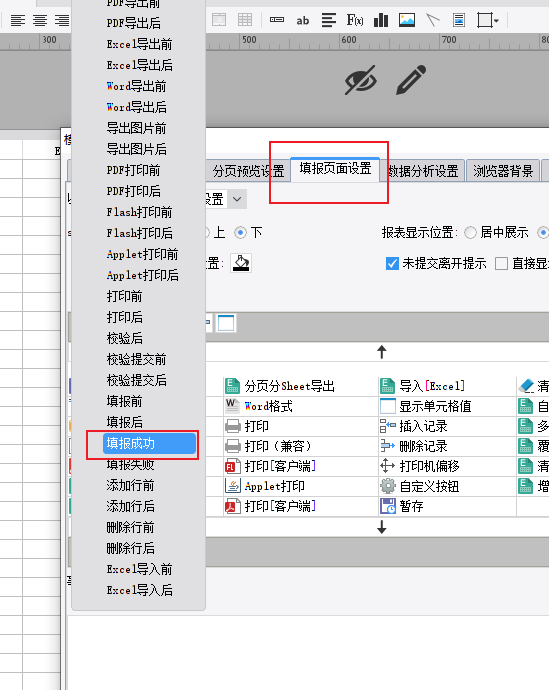This screenshot has width=549, height=690.
Task: Select Flash 打印[客户端] item
Action: click(270, 466)
